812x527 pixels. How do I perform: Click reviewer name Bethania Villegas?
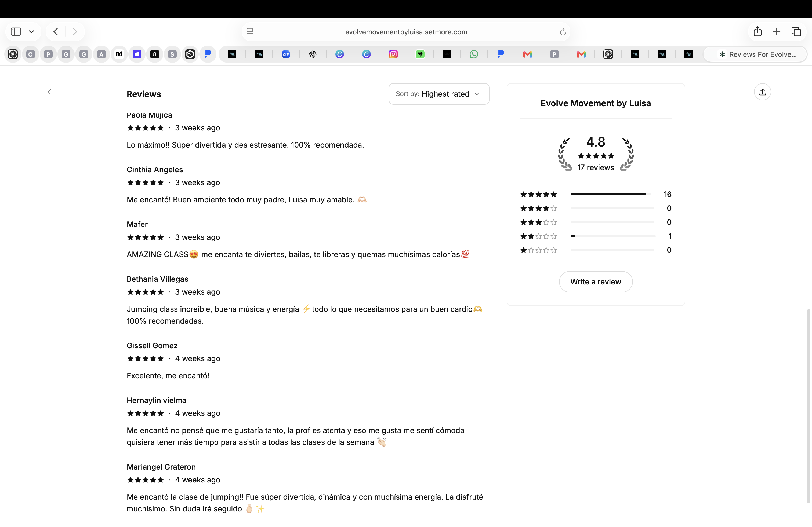coord(157,279)
